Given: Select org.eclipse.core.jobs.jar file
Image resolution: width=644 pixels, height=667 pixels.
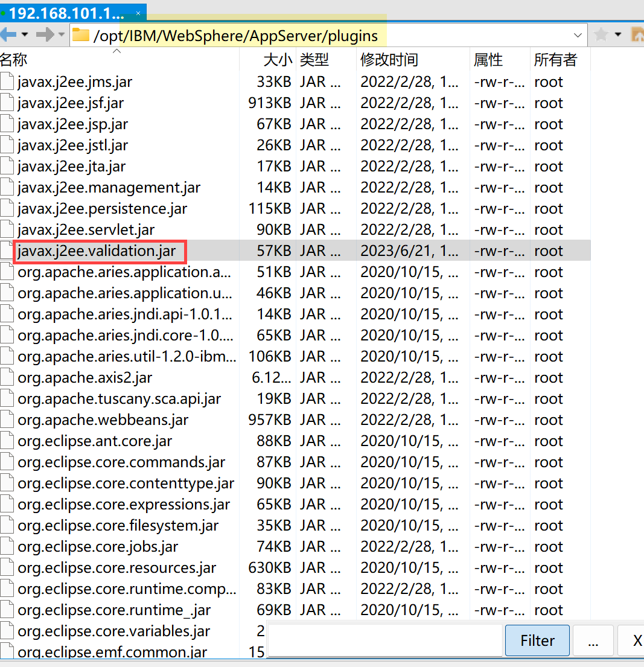Looking at the screenshot, I should point(98,547).
